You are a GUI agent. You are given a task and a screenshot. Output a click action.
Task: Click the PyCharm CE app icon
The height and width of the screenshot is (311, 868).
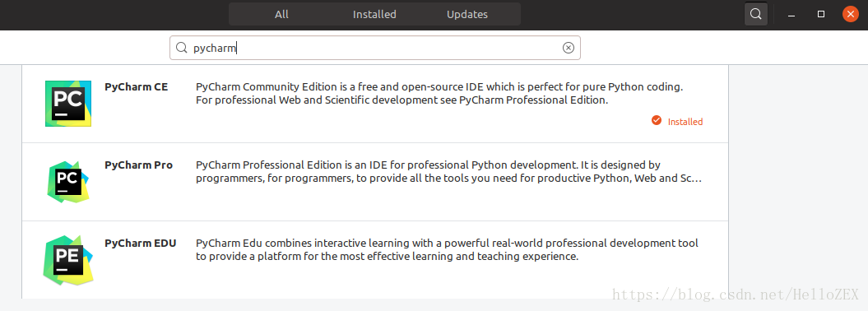(68, 104)
